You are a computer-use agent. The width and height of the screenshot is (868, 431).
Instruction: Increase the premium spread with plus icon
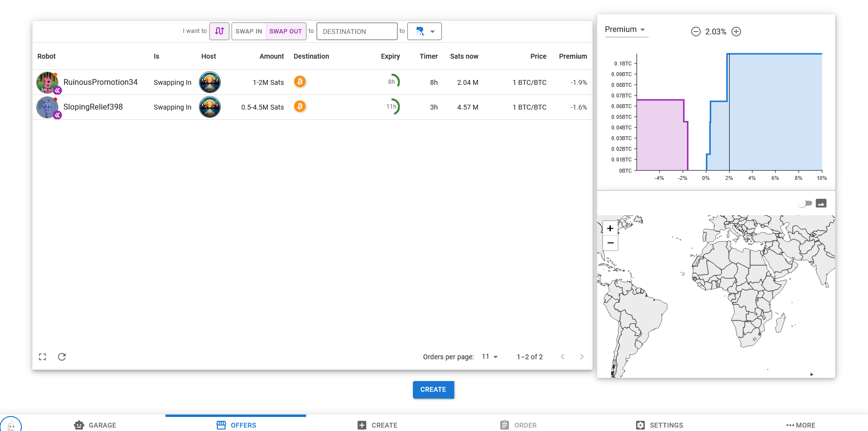(x=736, y=32)
